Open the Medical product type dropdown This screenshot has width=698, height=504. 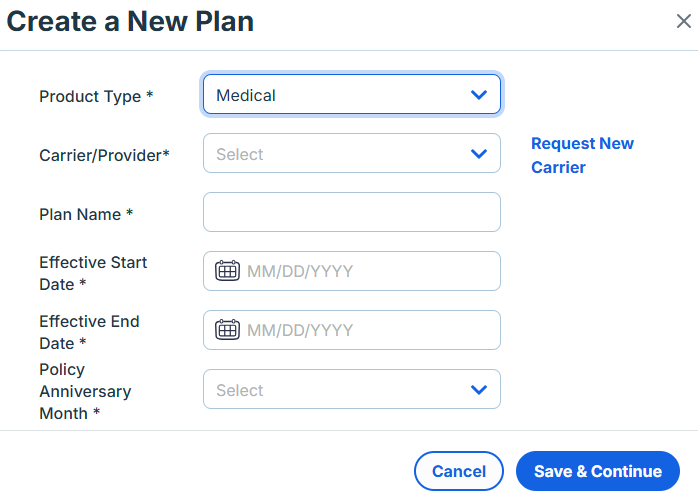tap(352, 94)
